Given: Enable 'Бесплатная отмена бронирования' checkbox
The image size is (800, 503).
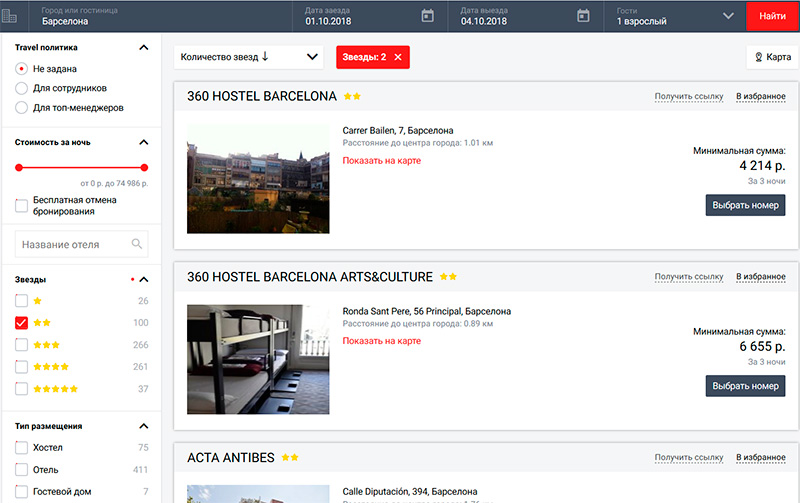Looking at the screenshot, I should click(x=22, y=205).
